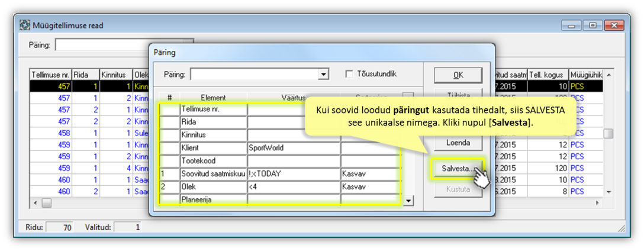The image size is (644, 251).
Task: Confirm the query with OK button
Action: pos(458,75)
